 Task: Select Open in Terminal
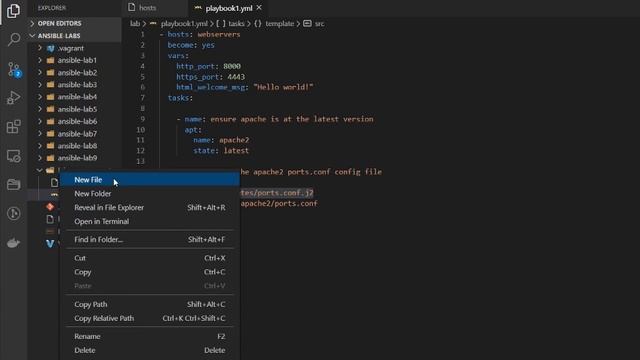point(149,221)
